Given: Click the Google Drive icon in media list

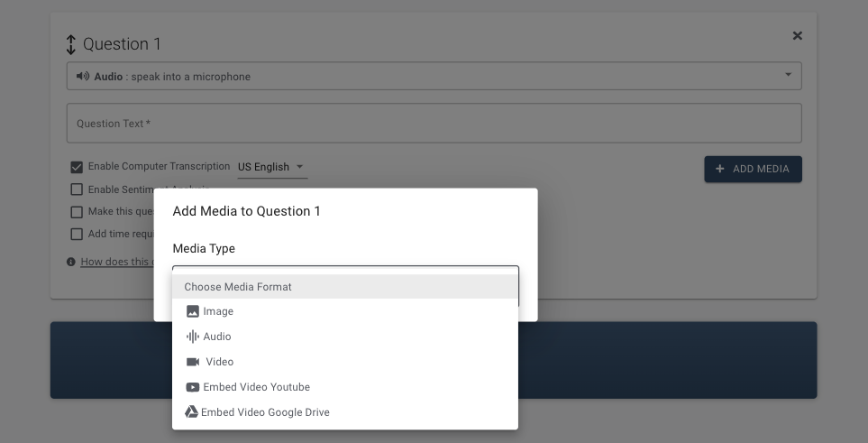Looking at the screenshot, I should [x=191, y=412].
